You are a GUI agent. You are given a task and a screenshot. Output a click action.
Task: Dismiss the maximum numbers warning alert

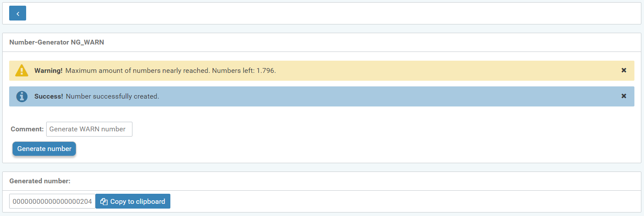(x=624, y=70)
